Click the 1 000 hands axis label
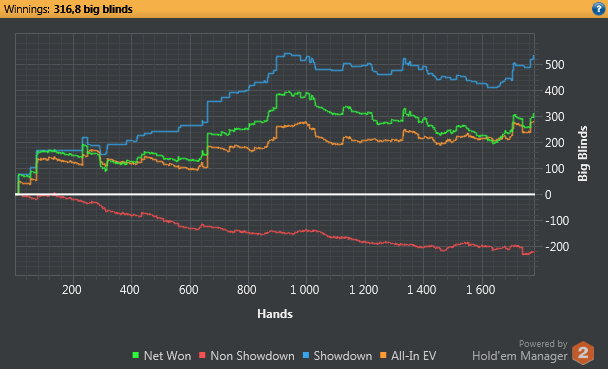Viewport: 608px width, 369px height. pyautogui.click(x=305, y=290)
